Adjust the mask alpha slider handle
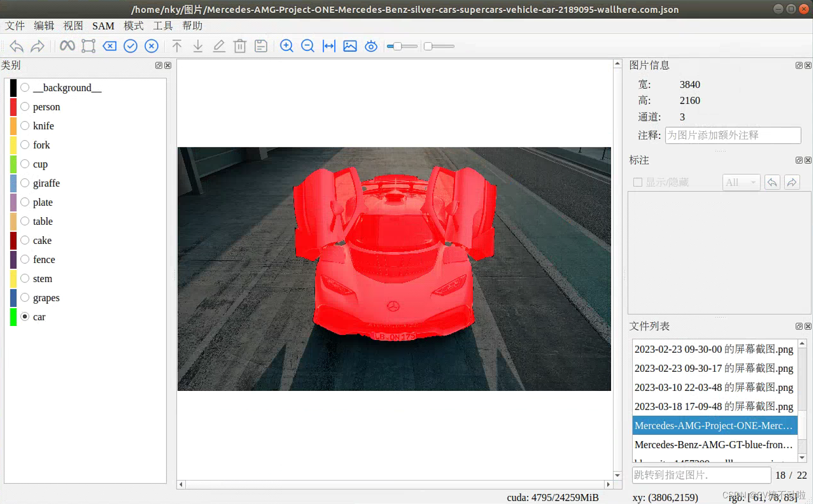 click(397, 46)
